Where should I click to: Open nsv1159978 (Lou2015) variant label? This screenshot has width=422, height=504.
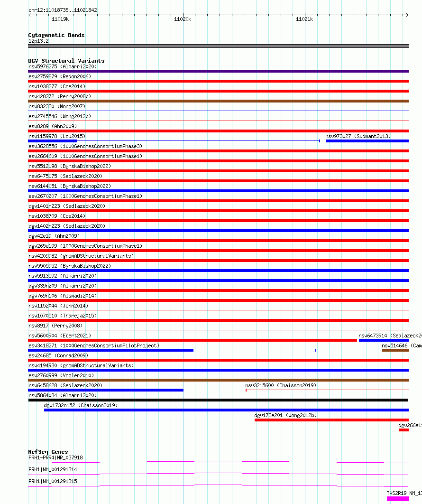point(57,136)
